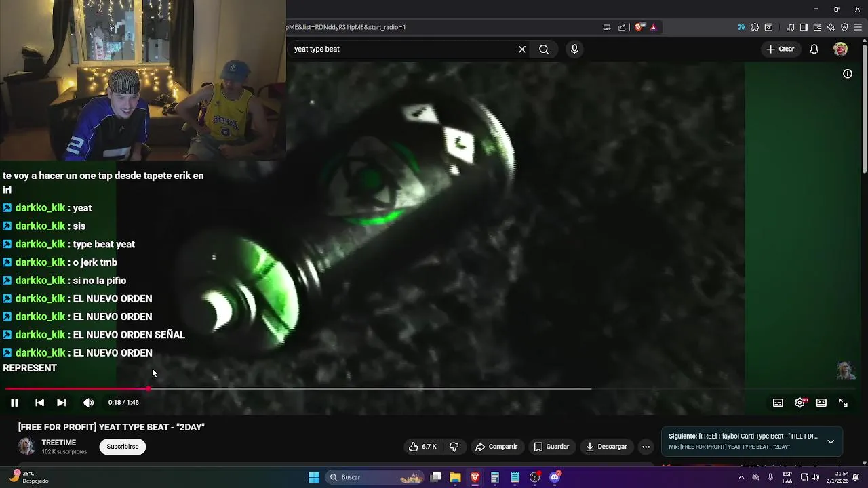Click the Descargar button
Viewport: 868px width, 488px height.
(606, 447)
